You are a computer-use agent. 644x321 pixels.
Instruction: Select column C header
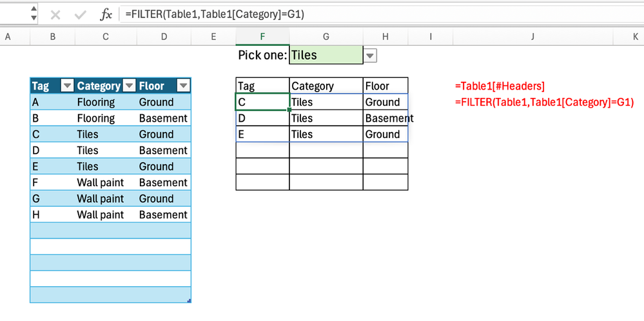point(106,37)
